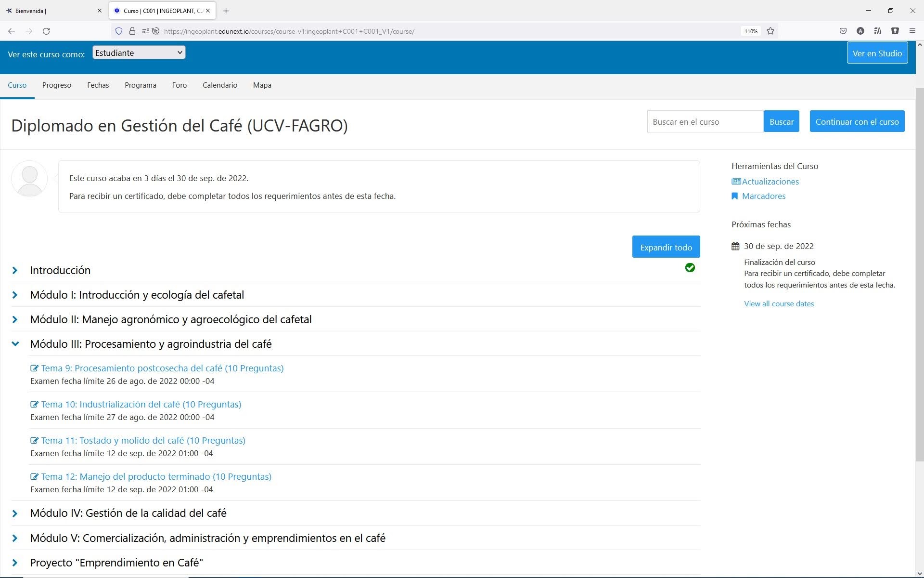The width and height of the screenshot is (924, 578).
Task: Collapse the Módulo III section
Action: (15, 344)
